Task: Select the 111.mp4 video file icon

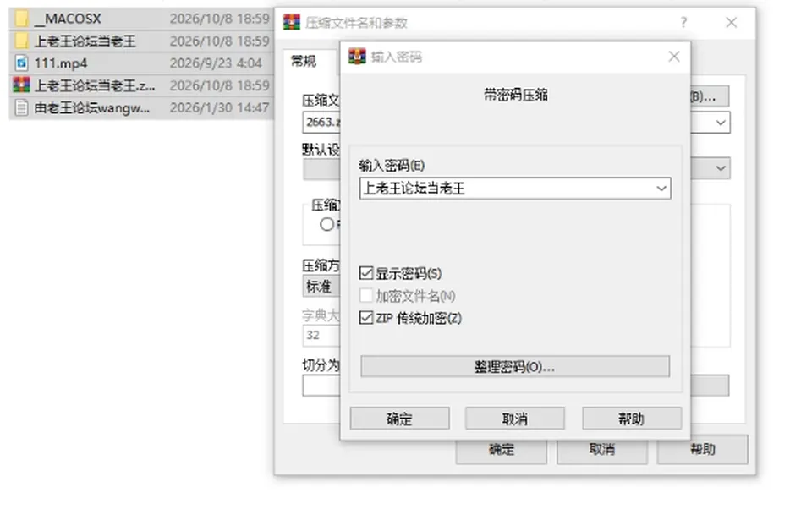Action: coord(21,63)
